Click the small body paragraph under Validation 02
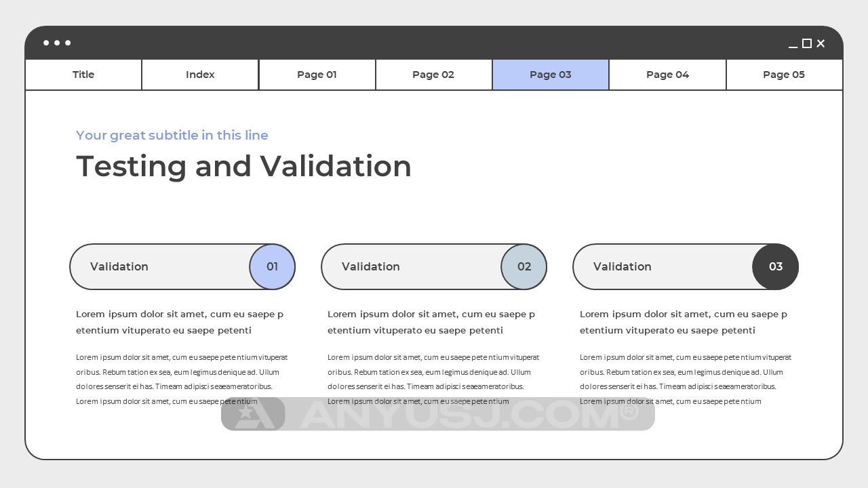 [433, 379]
